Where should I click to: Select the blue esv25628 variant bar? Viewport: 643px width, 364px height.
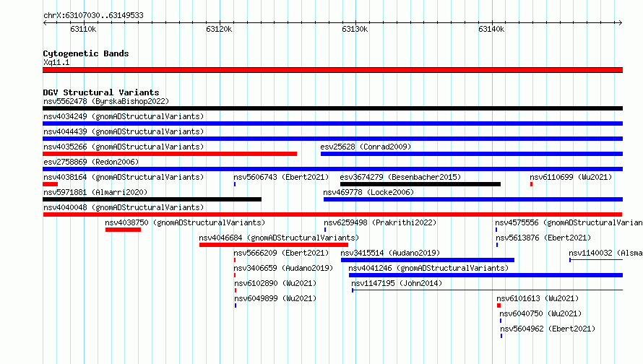click(x=472, y=154)
